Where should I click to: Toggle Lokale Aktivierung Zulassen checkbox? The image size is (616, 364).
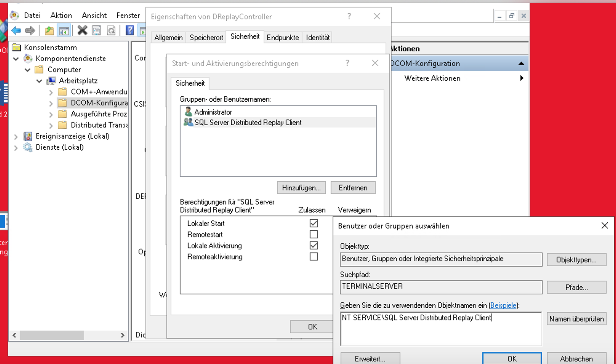314,245
